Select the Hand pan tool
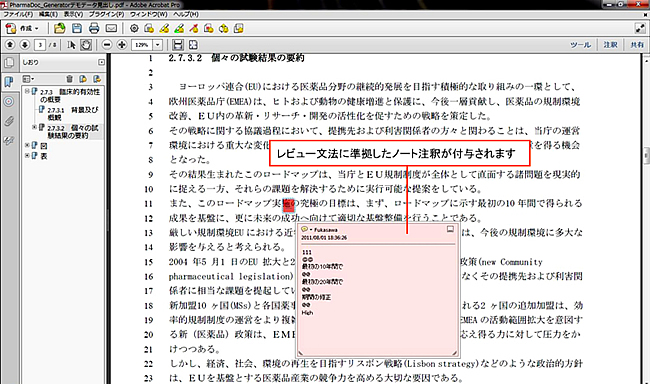Screen dimensions: 650x384 pos(86,44)
